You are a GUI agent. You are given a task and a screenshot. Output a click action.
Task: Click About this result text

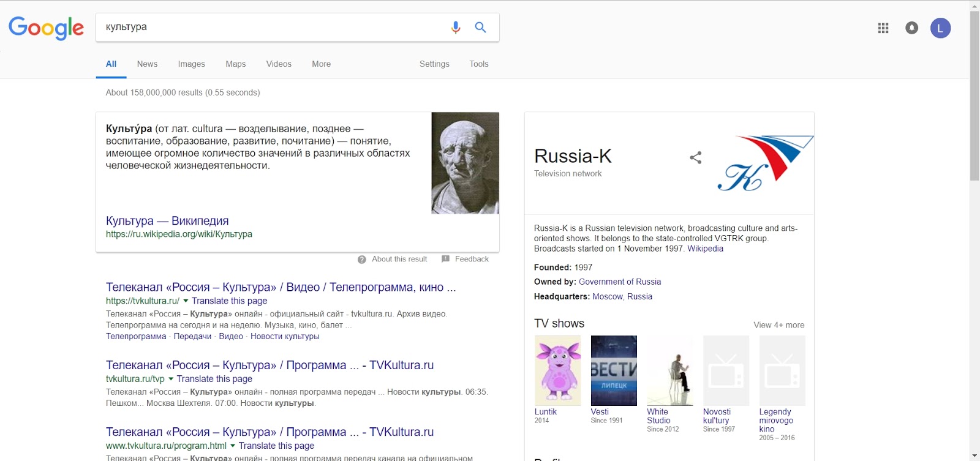point(399,259)
